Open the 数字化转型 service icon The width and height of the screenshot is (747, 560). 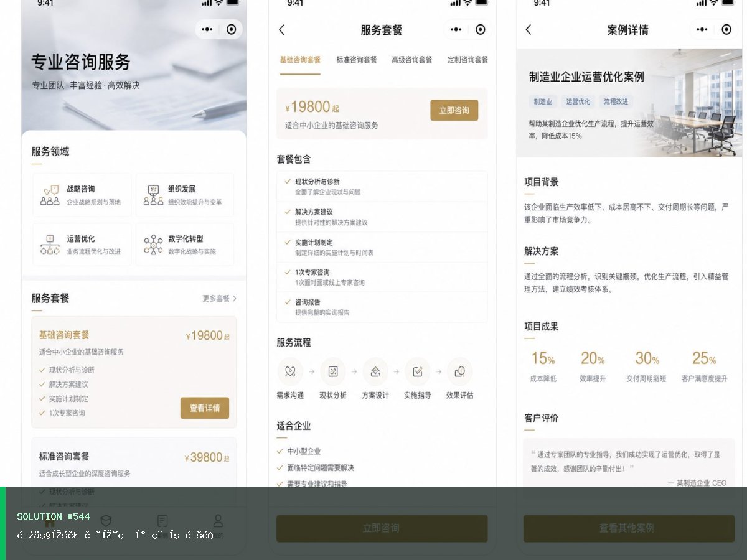(153, 245)
